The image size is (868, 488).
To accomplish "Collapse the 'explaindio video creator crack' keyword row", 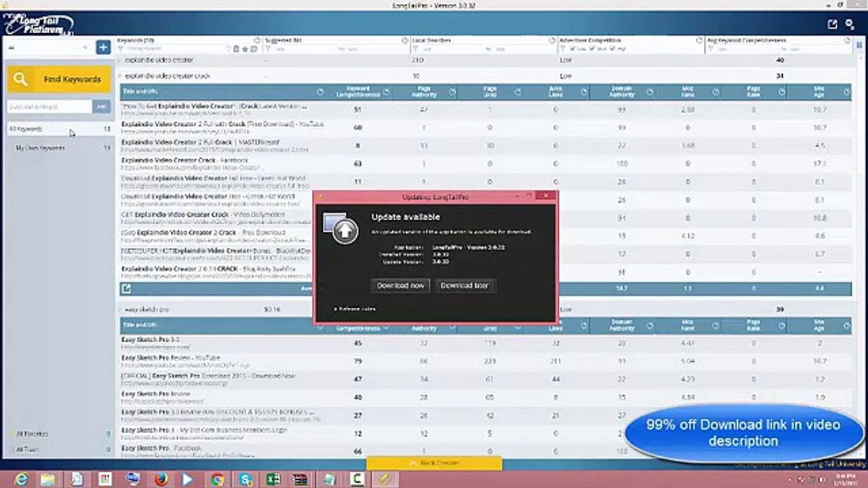I will [x=121, y=76].
